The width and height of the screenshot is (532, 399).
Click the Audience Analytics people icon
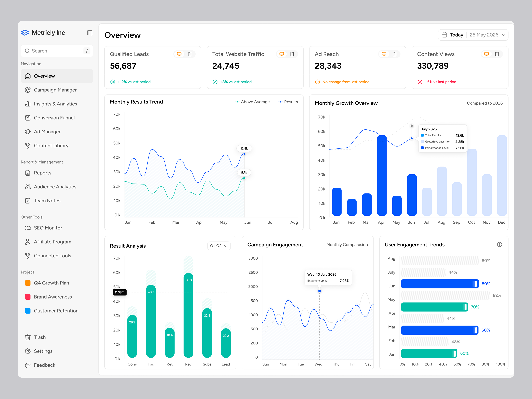click(28, 187)
